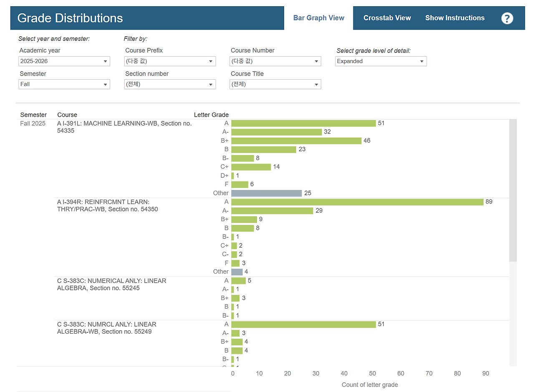Expand the Course Title dropdown
Screen dimensions: 534x392
(x=276, y=84)
